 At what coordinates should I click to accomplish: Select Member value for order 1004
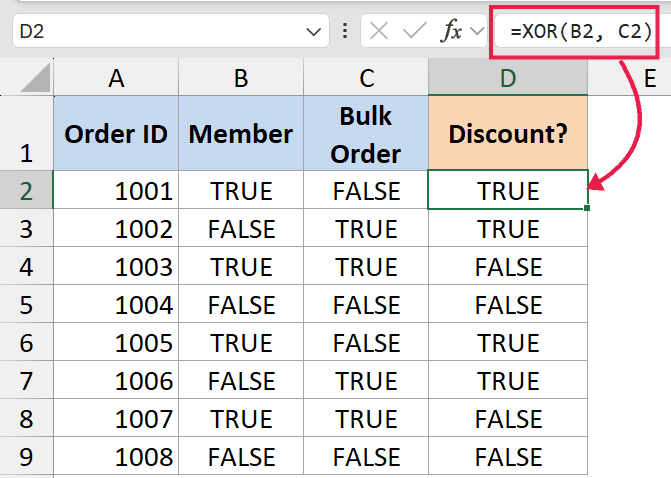(241, 304)
